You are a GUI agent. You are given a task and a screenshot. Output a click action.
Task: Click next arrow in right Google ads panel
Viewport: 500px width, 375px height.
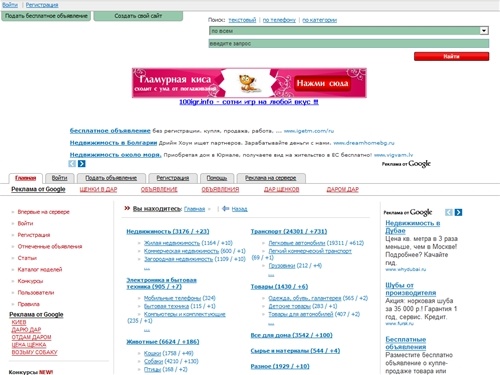458,212
